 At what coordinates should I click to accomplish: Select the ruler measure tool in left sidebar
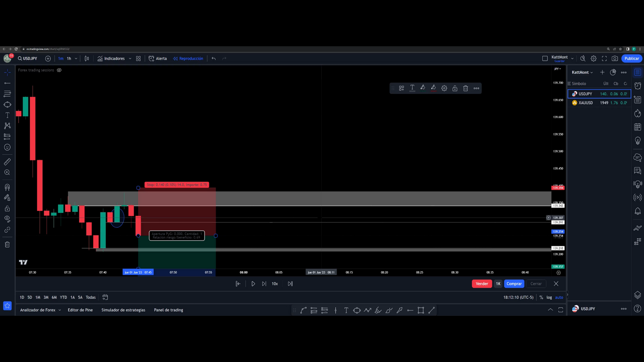(7, 162)
